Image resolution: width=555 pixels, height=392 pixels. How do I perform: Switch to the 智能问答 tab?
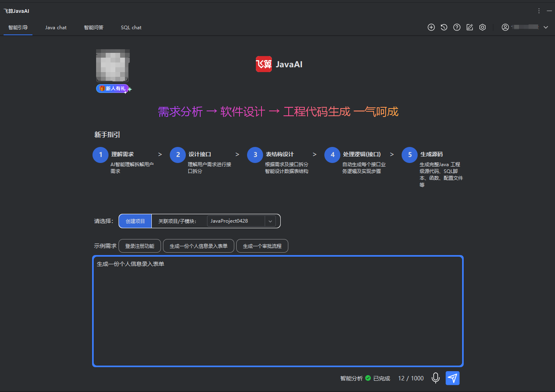point(94,28)
